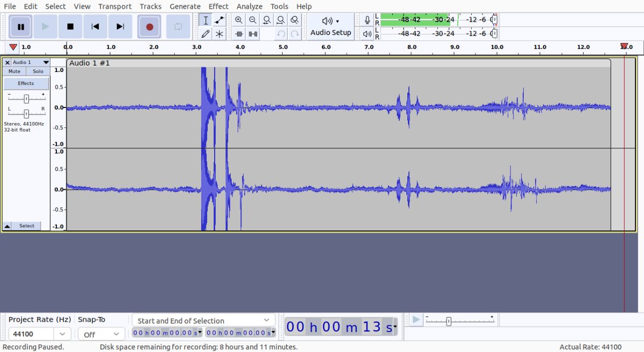The height and width of the screenshot is (352, 644).
Task: Click Trim audio outside selection icon
Action: tap(239, 34)
